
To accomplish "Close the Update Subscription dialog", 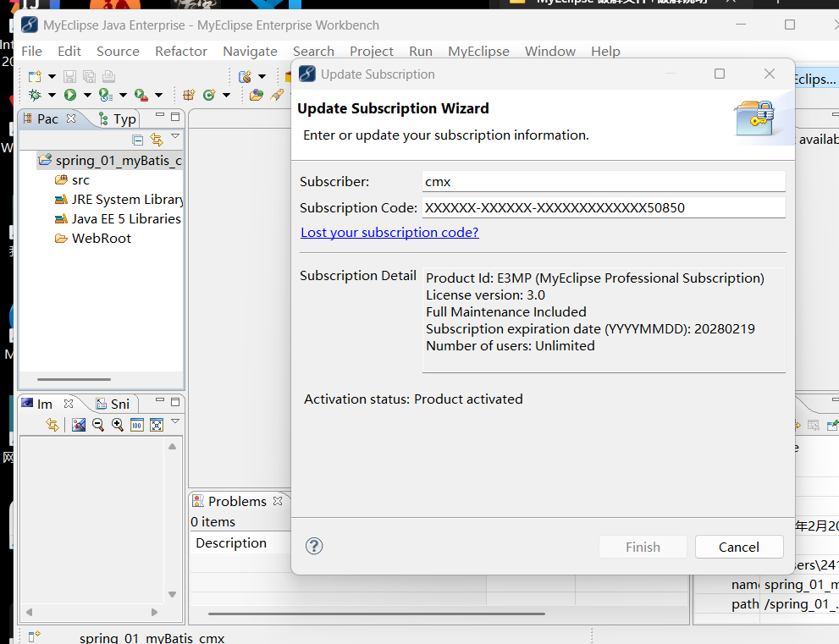I will [x=770, y=74].
